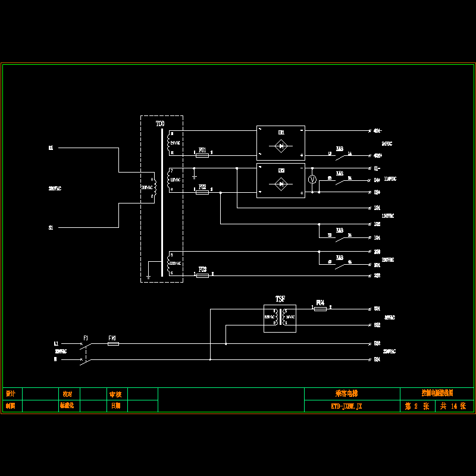Click the FU2 fuse symbol

click(202, 192)
